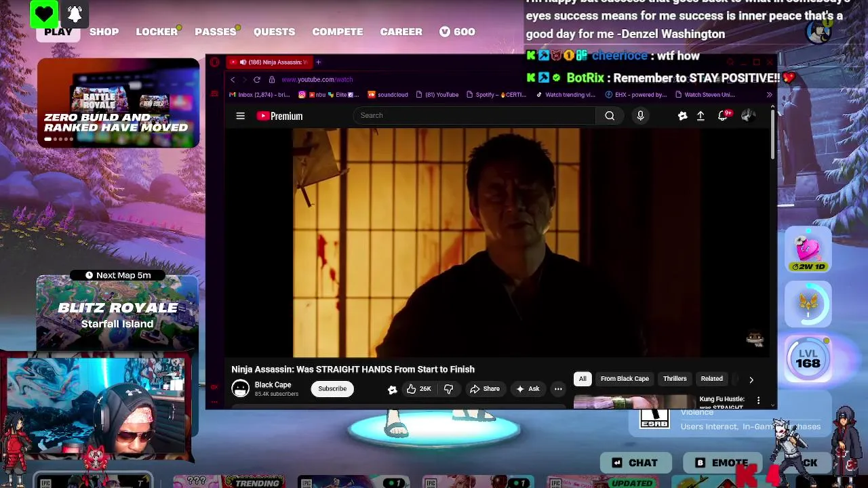Select the Thrillers filter chip
Viewport: 868px width, 488px height.
675,379
